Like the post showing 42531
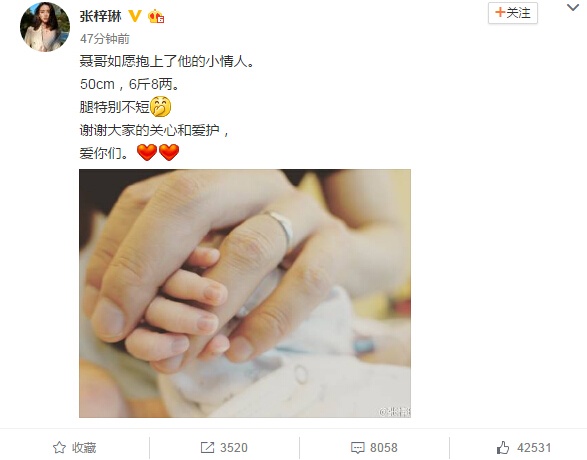The height and width of the screenshot is (460, 587). coord(524,447)
